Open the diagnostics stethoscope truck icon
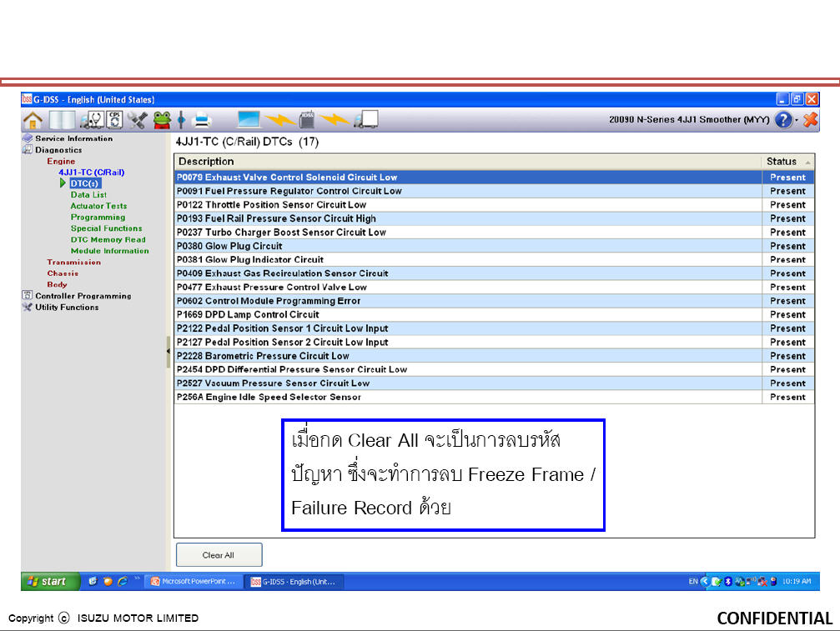 pos(92,120)
